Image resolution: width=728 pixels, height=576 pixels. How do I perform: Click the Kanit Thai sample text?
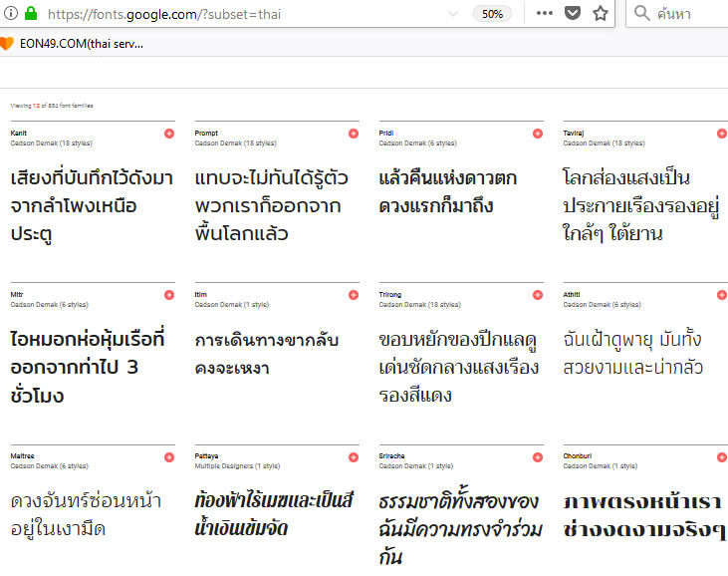click(x=92, y=205)
